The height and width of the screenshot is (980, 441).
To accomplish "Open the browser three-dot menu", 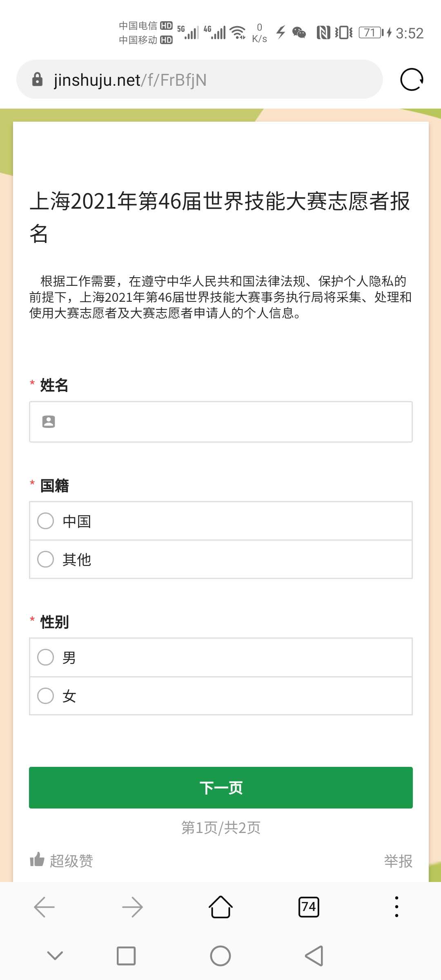I will [396, 907].
